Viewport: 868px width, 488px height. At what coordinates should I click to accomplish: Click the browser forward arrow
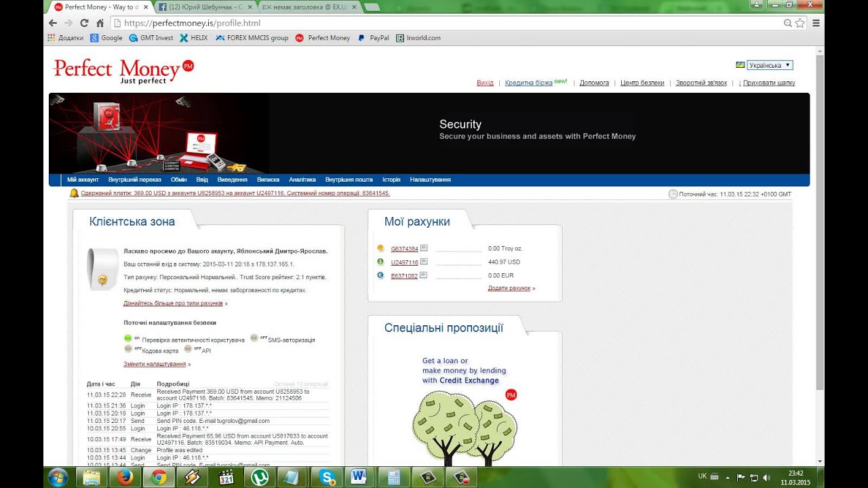point(68,22)
